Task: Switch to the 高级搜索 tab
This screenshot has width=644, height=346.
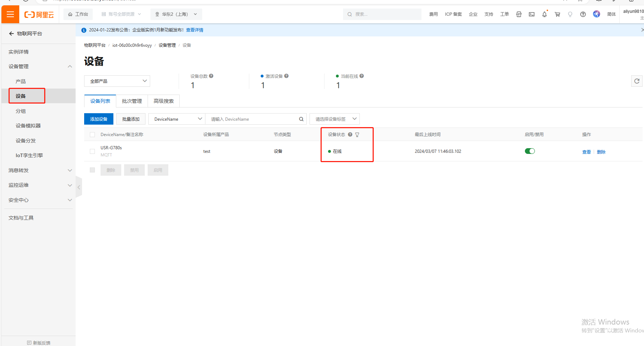Action: pos(164,101)
